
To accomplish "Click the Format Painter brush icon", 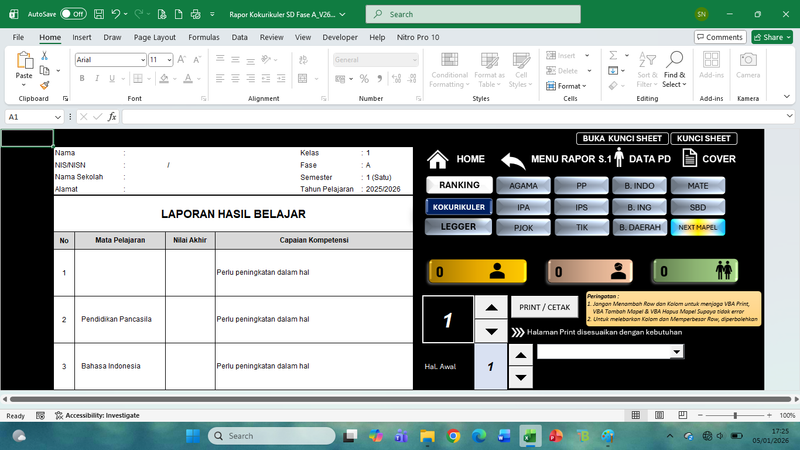I will [46, 86].
